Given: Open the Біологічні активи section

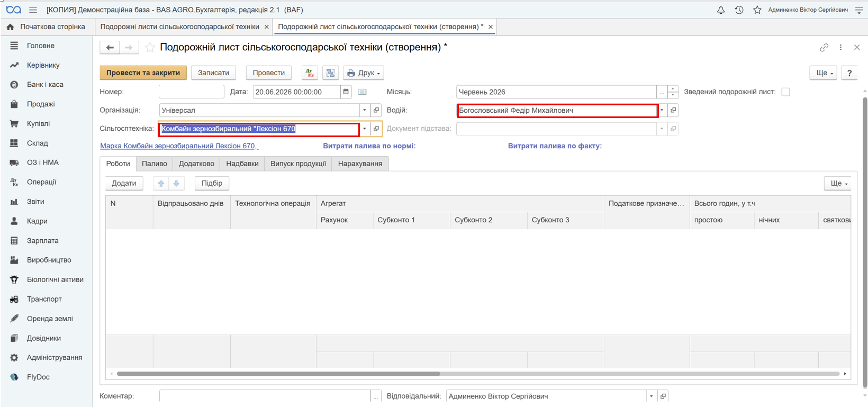Looking at the screenshot, I should point(55,279).
